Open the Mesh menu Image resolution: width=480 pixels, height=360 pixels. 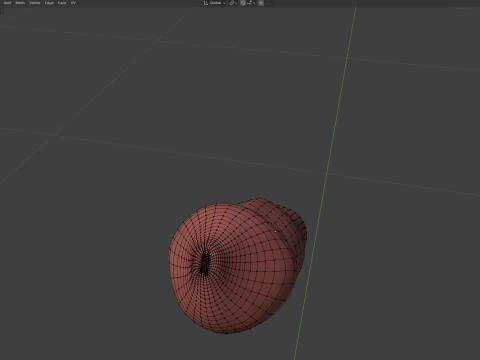coord(20,3)
